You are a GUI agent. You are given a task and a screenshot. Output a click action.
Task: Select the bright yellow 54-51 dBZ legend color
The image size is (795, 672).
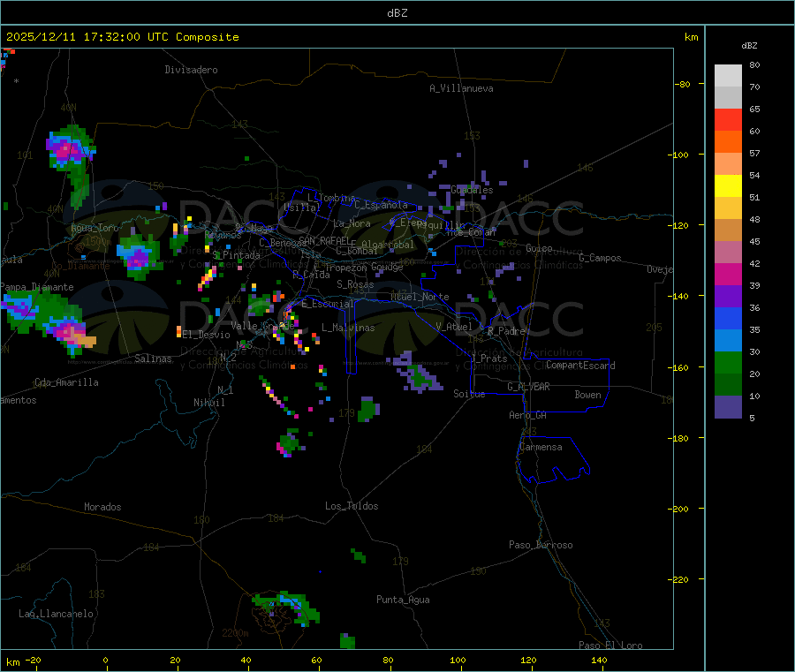click(x=728, y=185)
